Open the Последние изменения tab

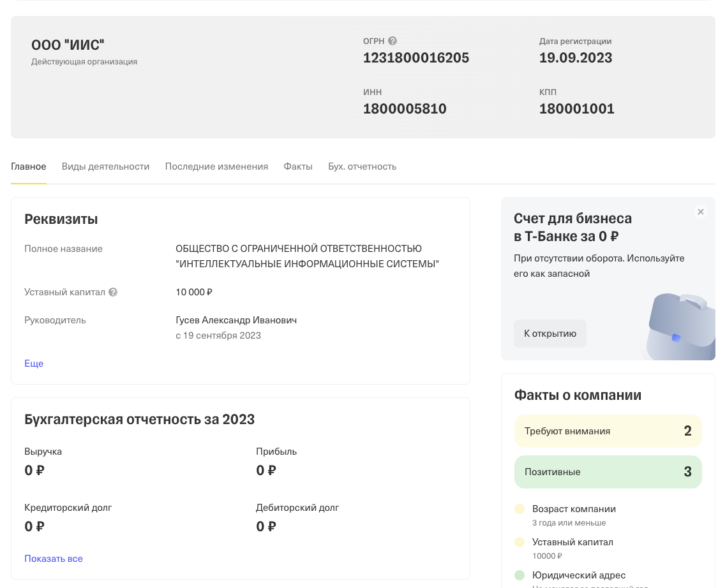coord(216,166)
